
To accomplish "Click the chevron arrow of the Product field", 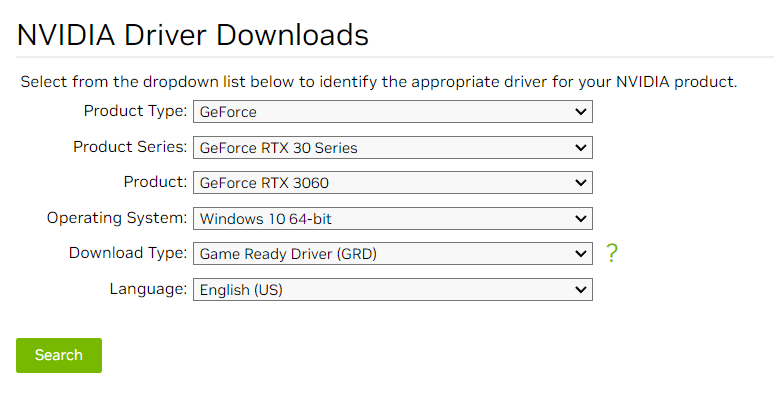I will click(580, 183).
